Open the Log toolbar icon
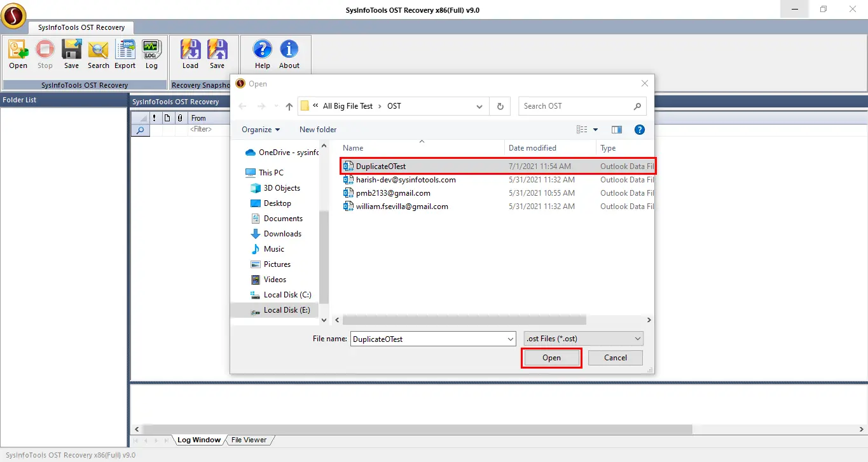 (x=151, y=54)
